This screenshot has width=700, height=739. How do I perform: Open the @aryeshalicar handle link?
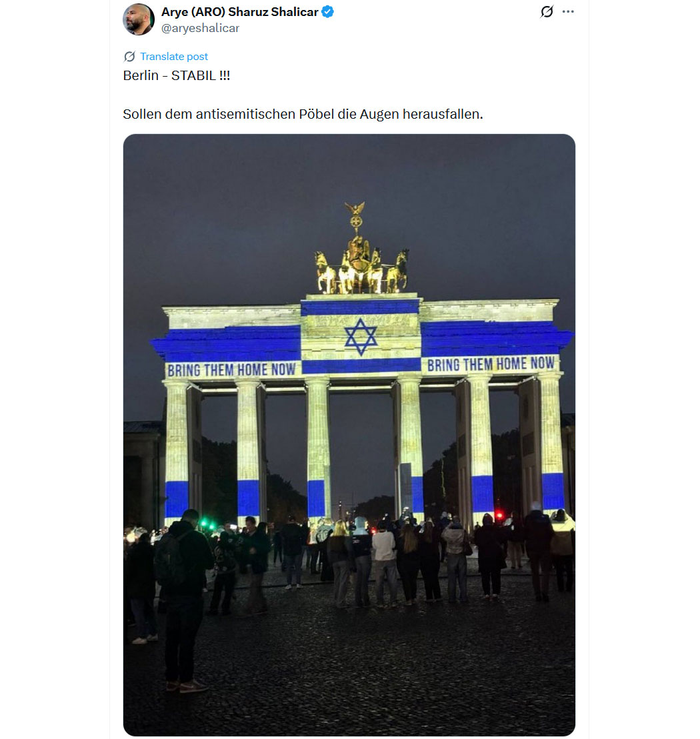[200, 28]
